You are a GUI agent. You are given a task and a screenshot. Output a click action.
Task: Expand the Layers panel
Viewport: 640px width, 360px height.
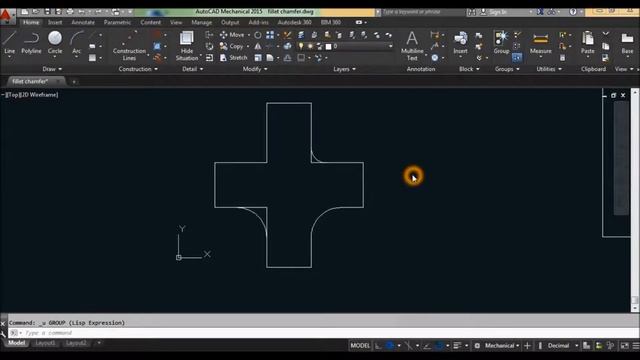point(344,69)
